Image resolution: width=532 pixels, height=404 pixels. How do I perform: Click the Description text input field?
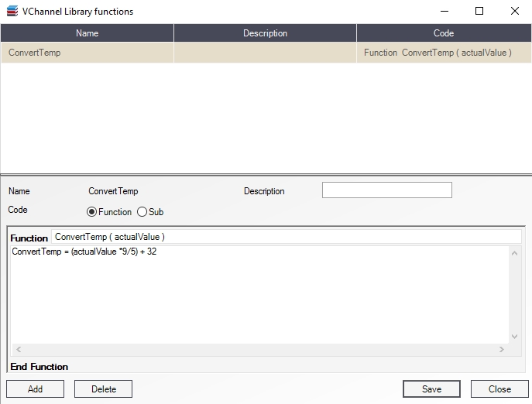click(x=386, y=190)
